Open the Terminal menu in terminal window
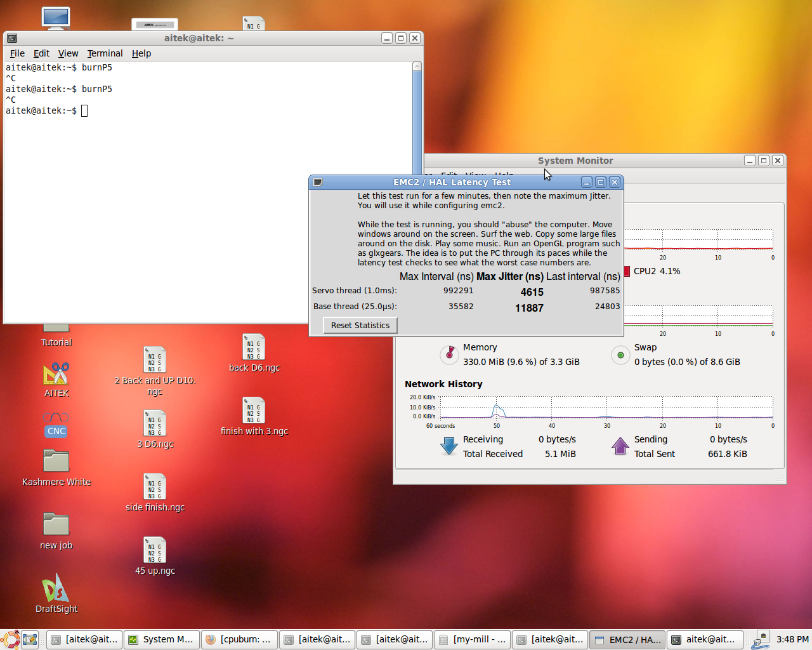The width and height of the screenshot is (812, 650). 105,53
